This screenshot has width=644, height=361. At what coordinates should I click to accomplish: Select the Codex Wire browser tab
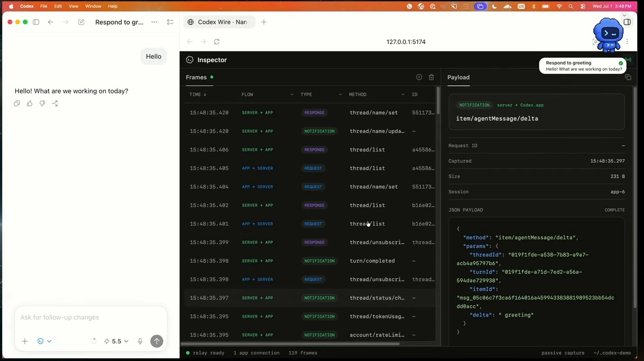click(x=219, y=22)
